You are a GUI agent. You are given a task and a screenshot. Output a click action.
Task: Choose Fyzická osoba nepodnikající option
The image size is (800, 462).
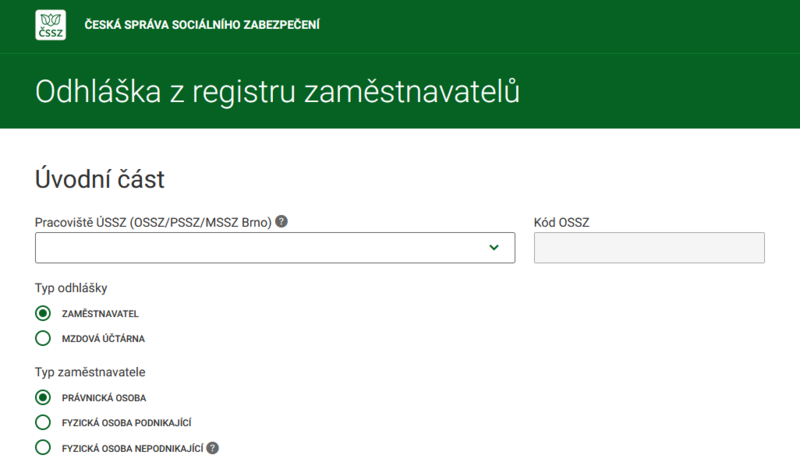click(43, 447)
